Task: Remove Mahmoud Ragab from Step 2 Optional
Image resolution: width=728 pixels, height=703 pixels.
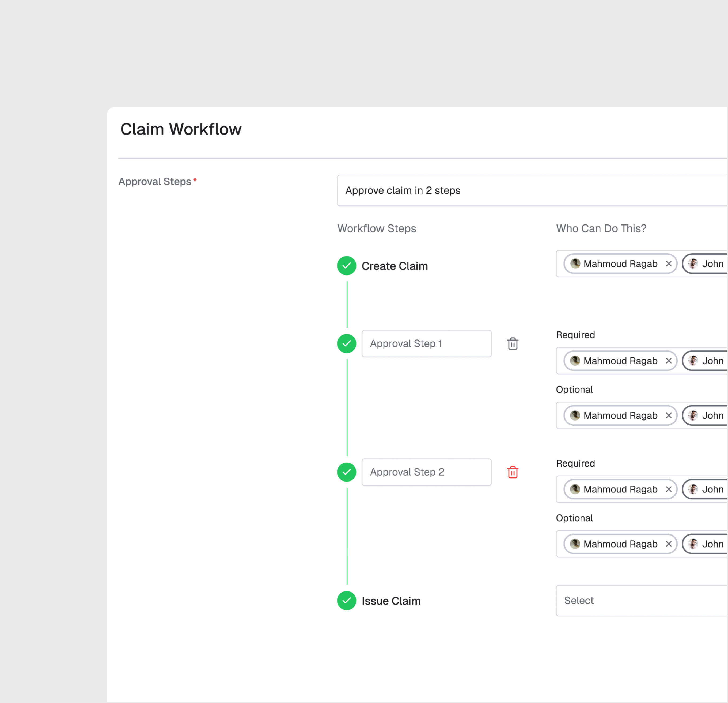Action: click(x=669, y=544)
